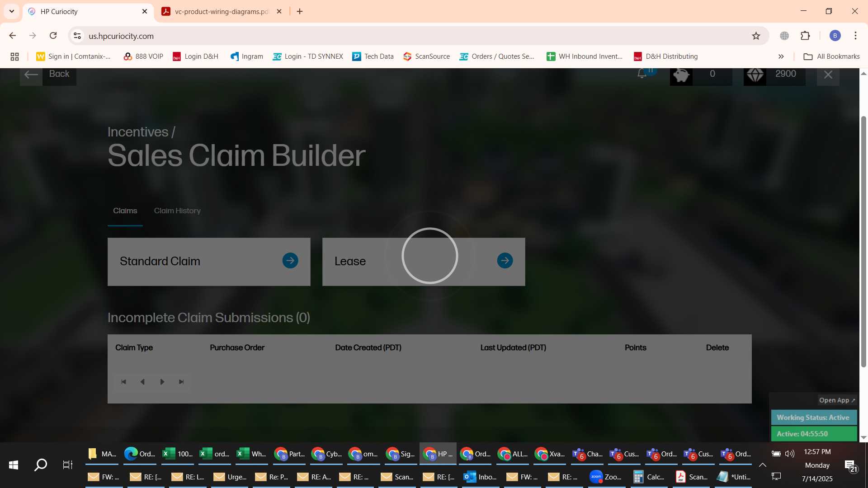Close the HP Curiocity browser tab
Screen dimensions: 868x488
(x=145, y=12)
